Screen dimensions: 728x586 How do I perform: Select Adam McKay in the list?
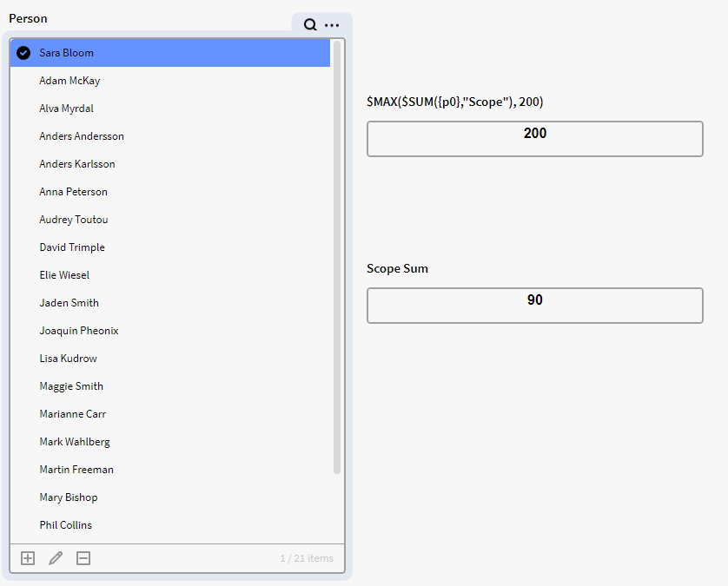click(70, 81)
